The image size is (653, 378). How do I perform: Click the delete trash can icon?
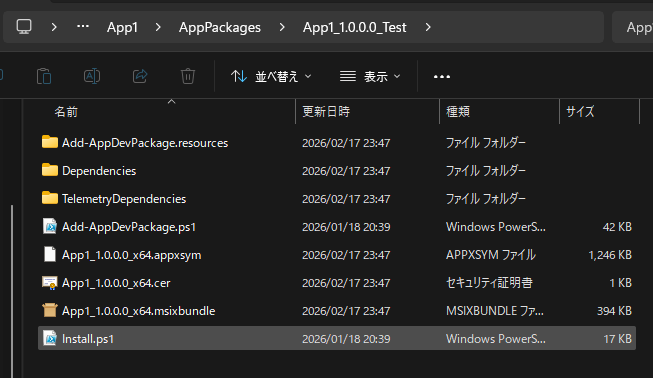pos(188,76)
